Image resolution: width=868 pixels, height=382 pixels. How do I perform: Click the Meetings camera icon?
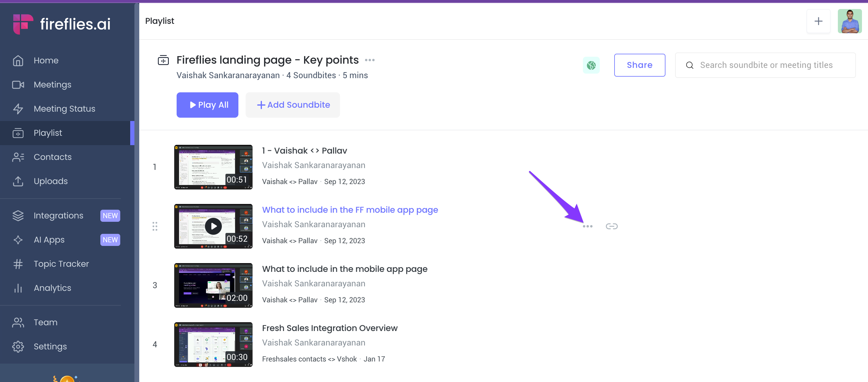coord(18,85)
